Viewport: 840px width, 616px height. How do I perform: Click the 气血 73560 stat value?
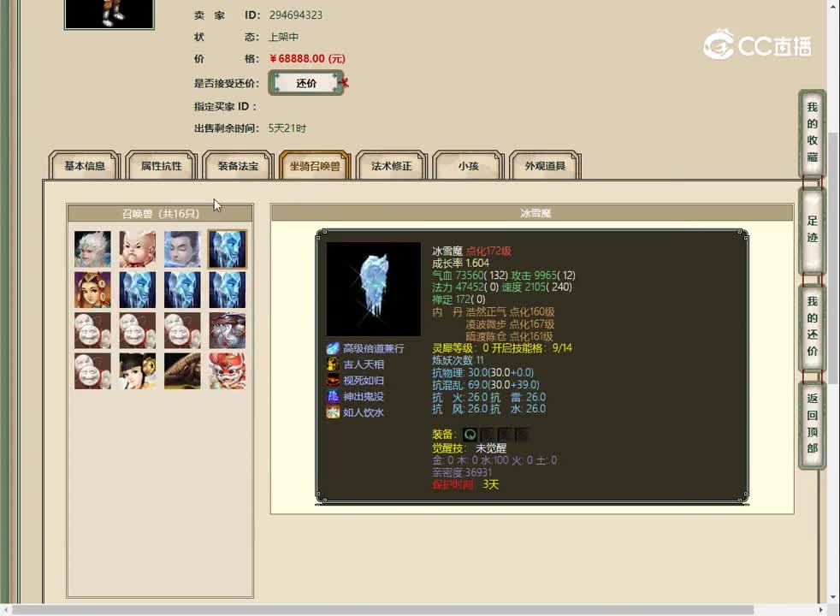pyautogui.click(x=470, y=275)
